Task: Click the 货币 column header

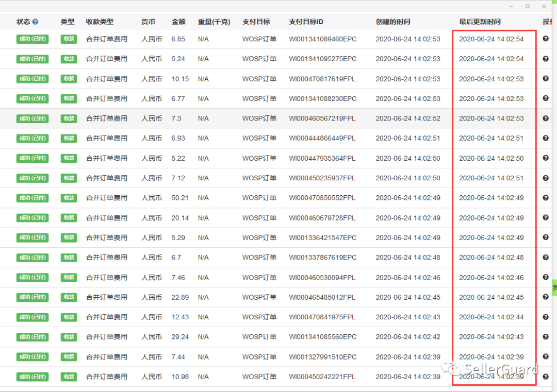Action: tap(148, 22)
